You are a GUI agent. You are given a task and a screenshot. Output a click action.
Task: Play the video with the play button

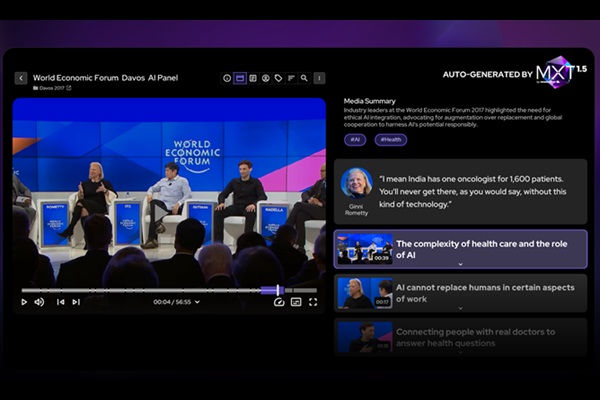coord(24,302)
